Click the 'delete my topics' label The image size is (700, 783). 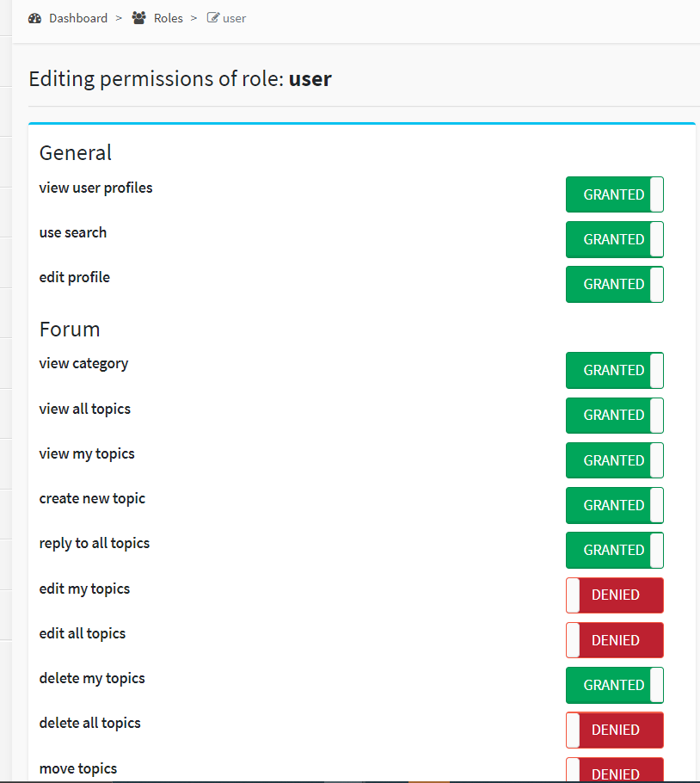click(x=92, y=679)
